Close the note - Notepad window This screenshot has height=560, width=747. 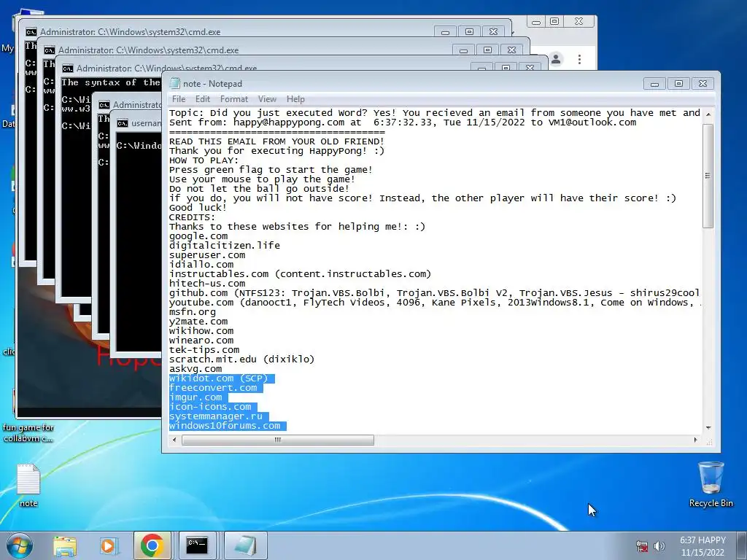coord(703,84)
